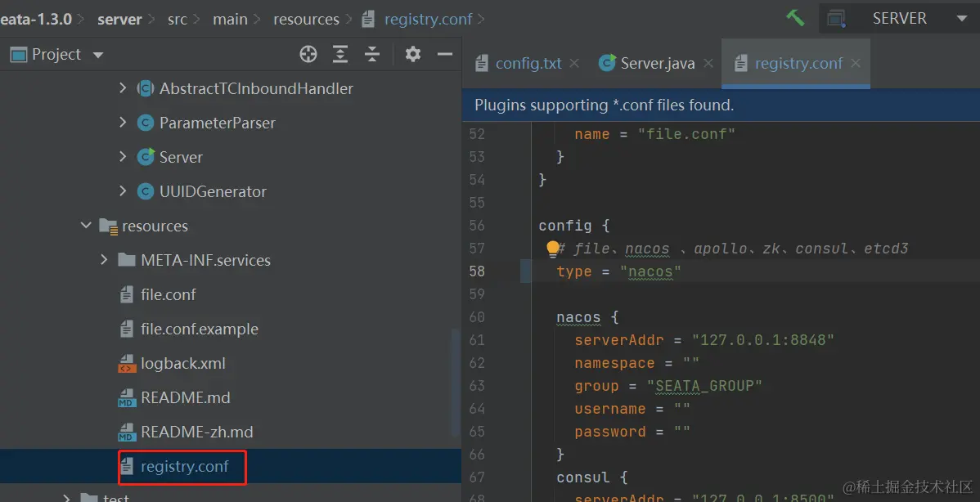Open file.conf in project tree
This screenshot has width=980, height=502.
click(169, 294)
